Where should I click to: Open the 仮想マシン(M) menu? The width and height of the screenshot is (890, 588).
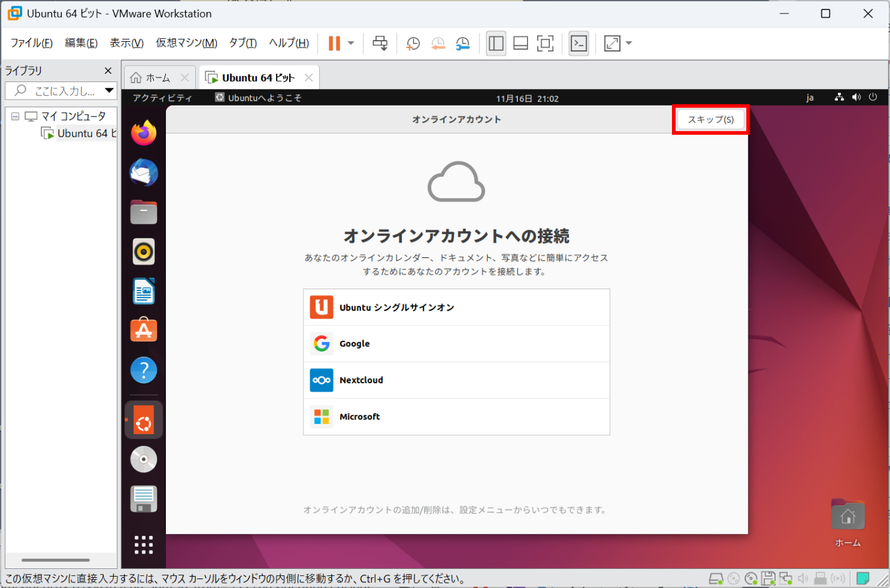coord(186,43)
